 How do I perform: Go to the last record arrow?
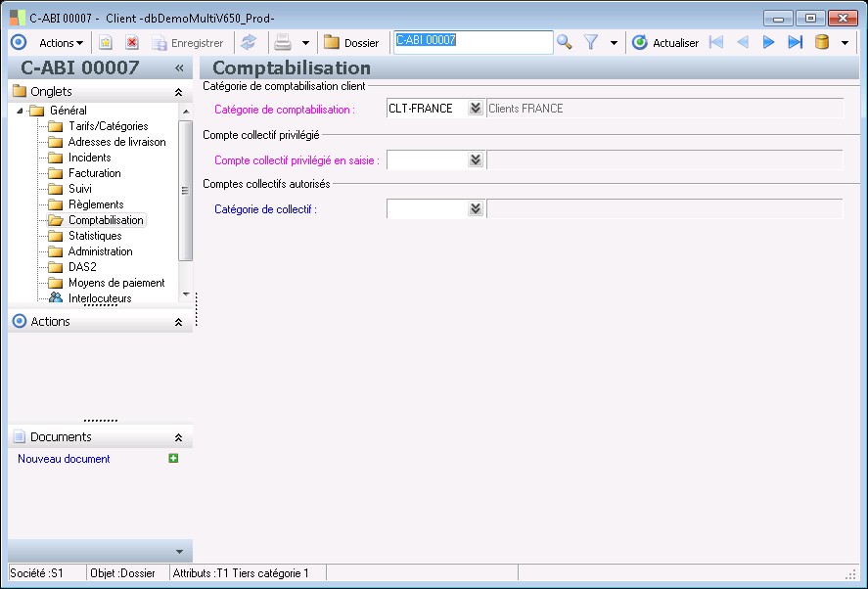[795, 42]
